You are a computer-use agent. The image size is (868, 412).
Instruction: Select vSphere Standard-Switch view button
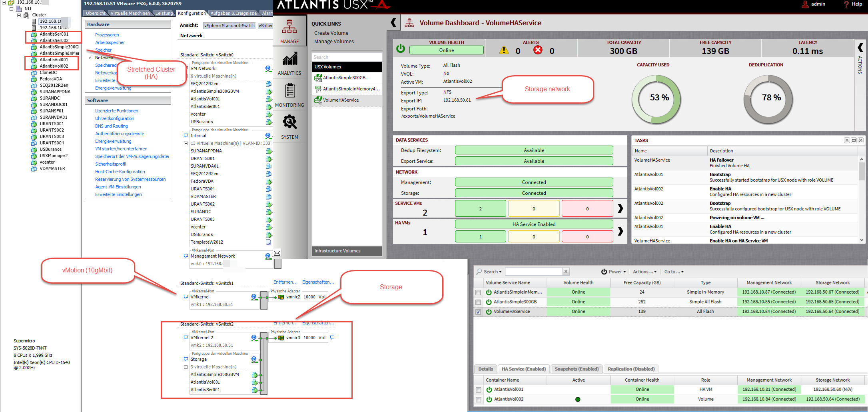[x=229, y=26]
